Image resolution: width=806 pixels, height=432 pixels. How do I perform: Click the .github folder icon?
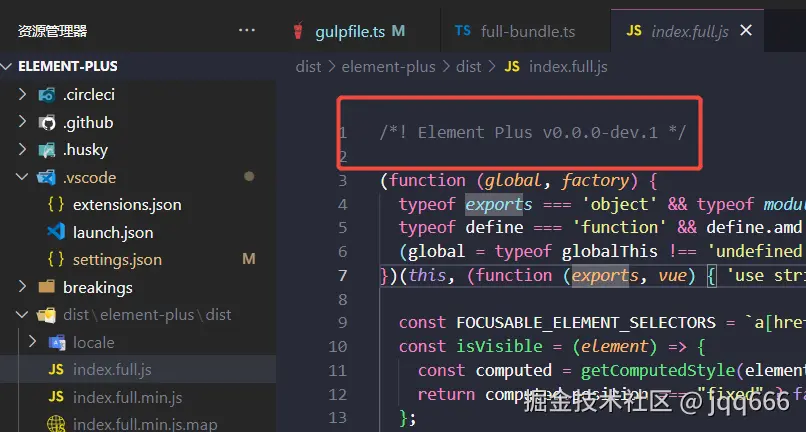tap(47, 122)
